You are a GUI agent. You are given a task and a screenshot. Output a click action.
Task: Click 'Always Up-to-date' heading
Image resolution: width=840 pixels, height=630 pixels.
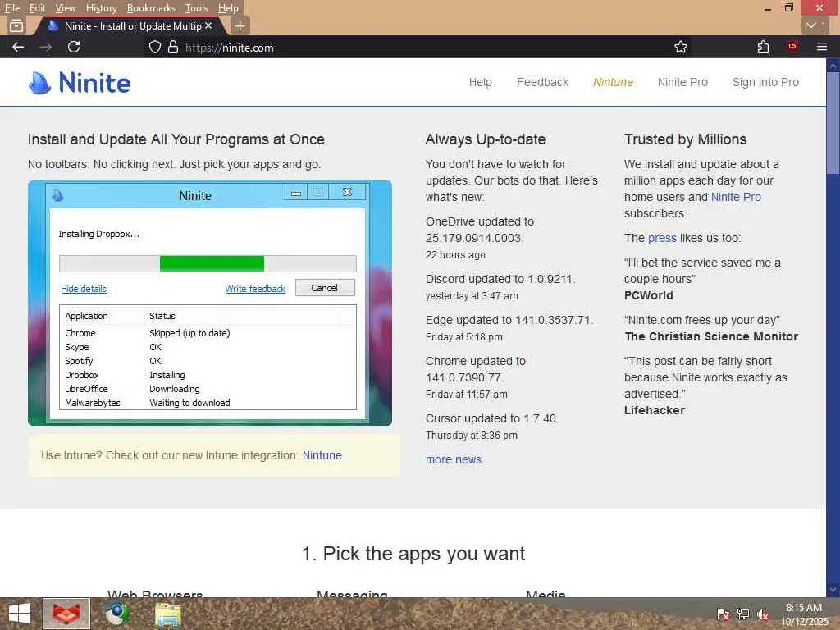tap(486, 139)
